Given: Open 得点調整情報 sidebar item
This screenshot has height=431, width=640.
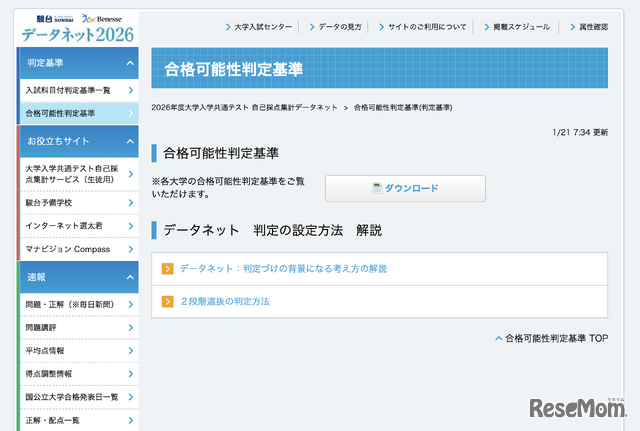Looking at the screenshot, I should (x=79, y=374).
